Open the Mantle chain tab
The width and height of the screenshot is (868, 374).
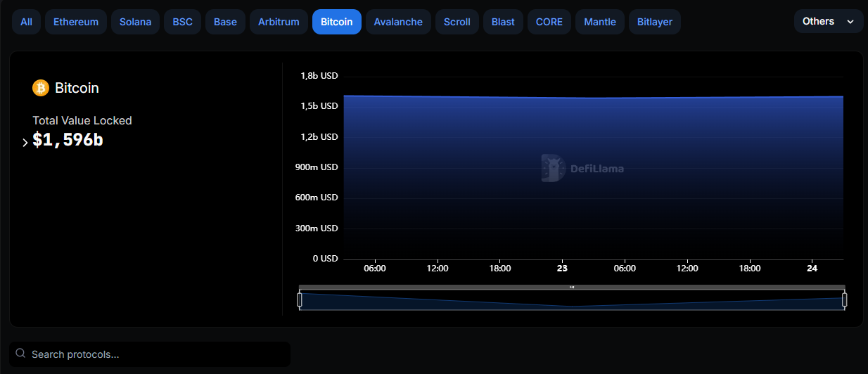click(x=600, y=22)
